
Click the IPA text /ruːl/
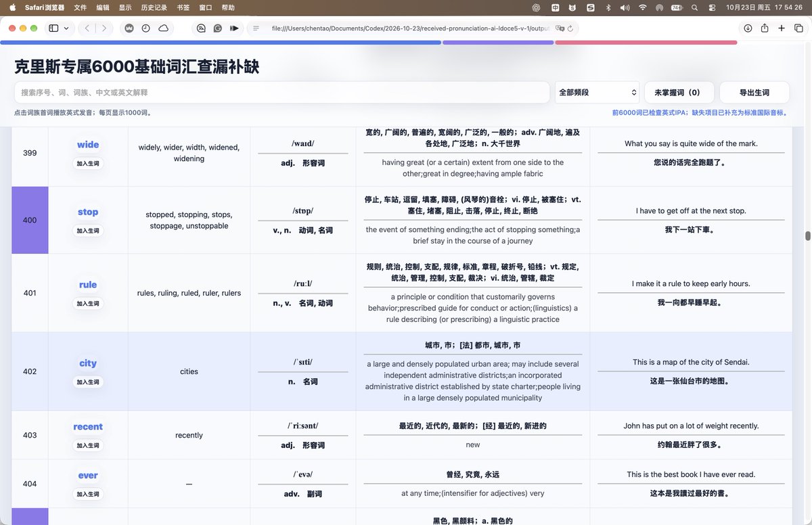[x=302, y=283]
